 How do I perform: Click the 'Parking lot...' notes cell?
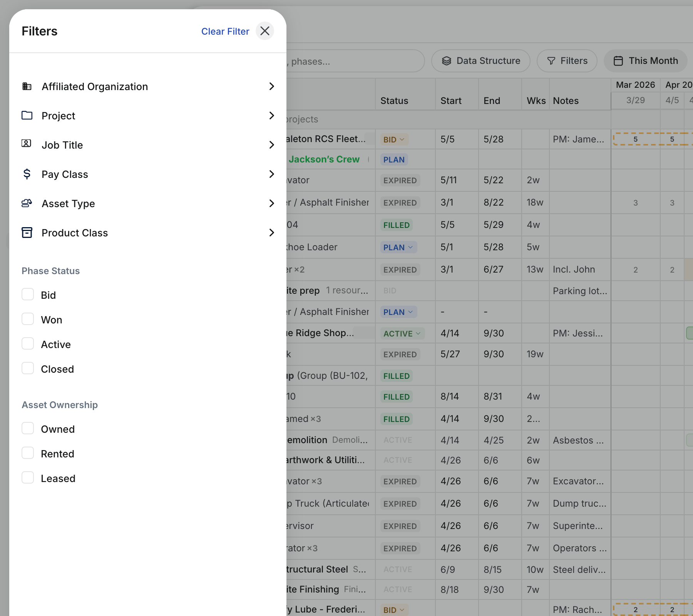coord(580,291)
